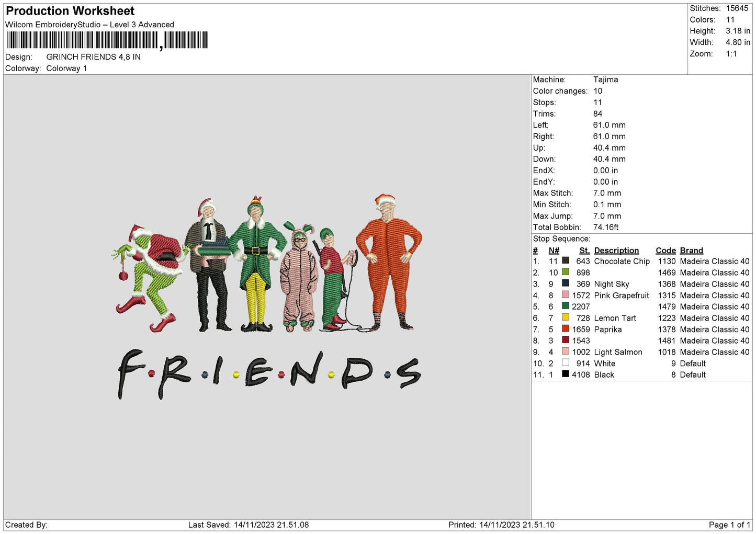756x534 pixels.
Task: Click the 2207 green thread swatch
Action: coord(566,306)
